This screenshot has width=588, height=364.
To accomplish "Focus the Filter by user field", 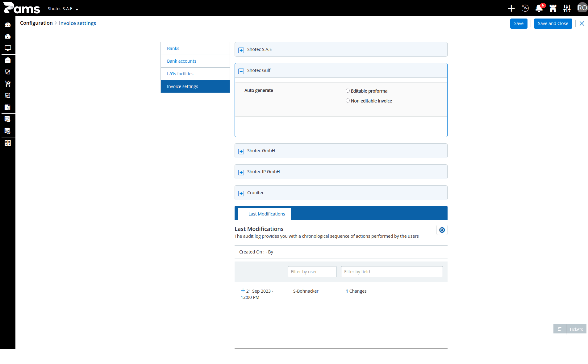I will (312, 272).
